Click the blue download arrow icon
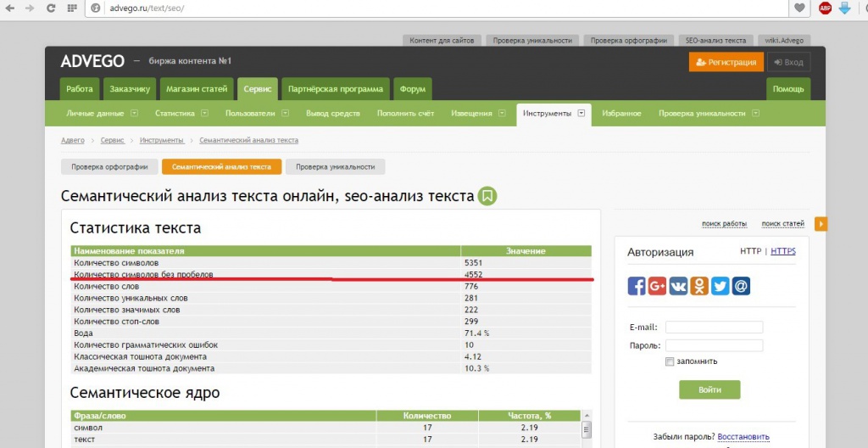868x448 pixels. point(844,8)
